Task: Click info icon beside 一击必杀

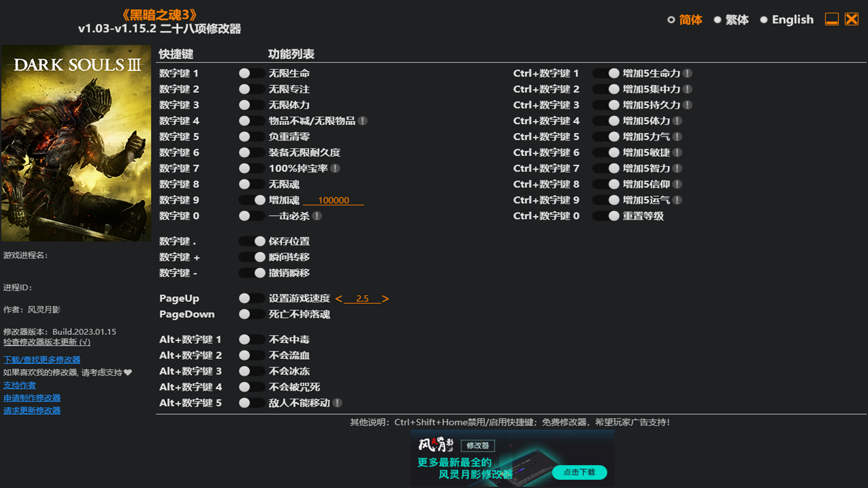Action: [x=317, y=216]
